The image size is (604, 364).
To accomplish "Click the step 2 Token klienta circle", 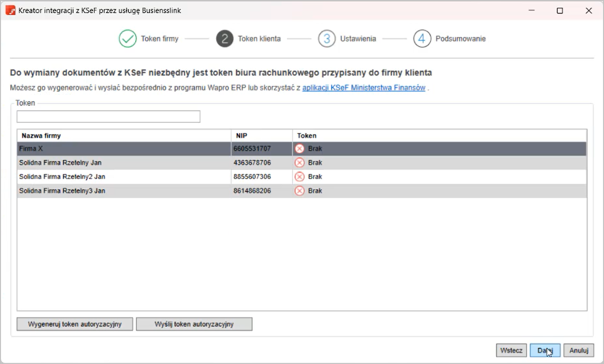I will pyautogui.click(x=225, y=39).
